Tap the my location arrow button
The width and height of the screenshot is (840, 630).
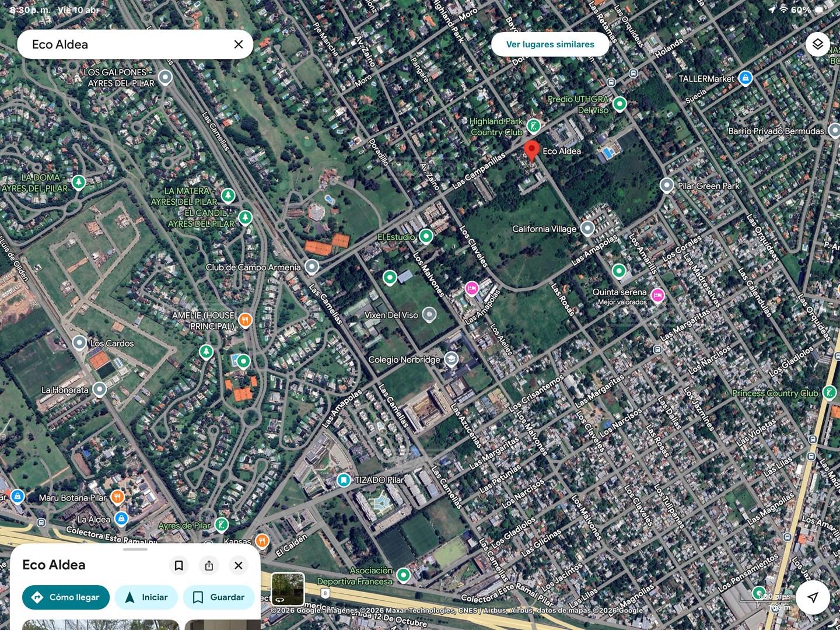pos(812,597)
